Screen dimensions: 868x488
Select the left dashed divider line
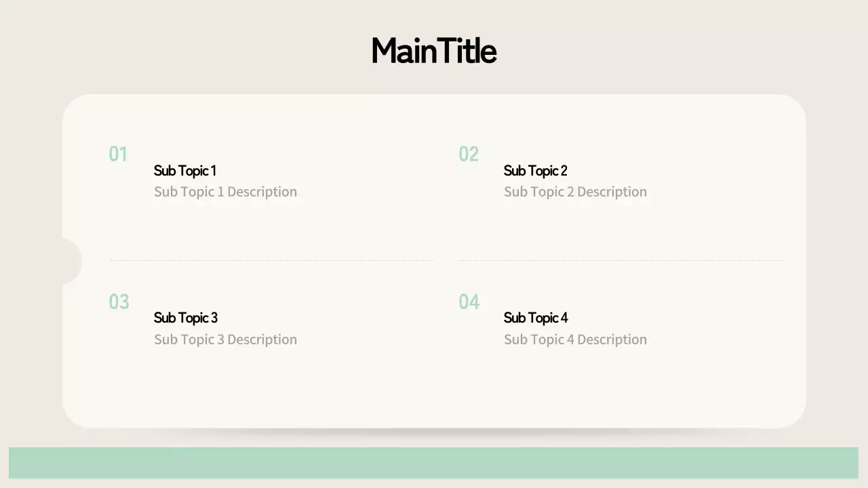pyautogui.click(x=271, y=260)
